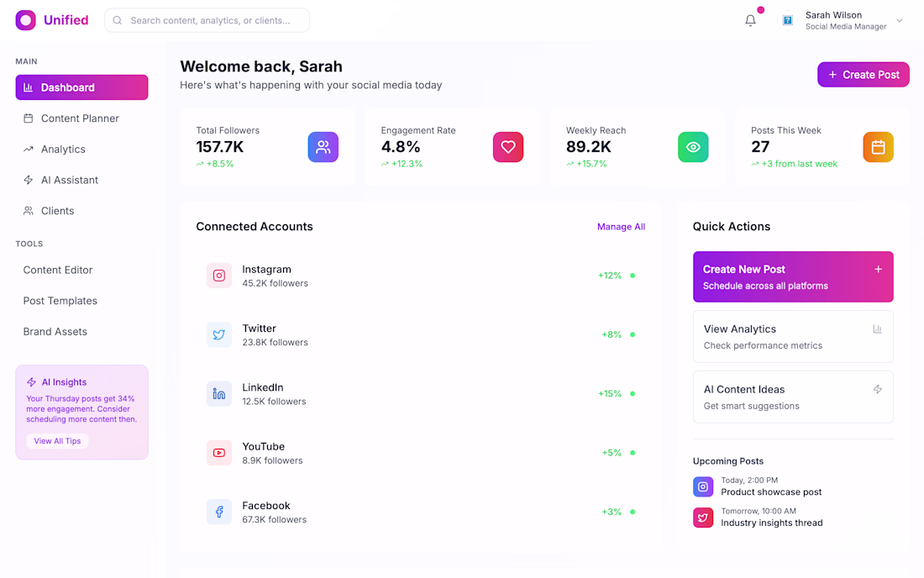Open Clients in the sidebar
Screen dimensions: 924x578
pos(81,211)
